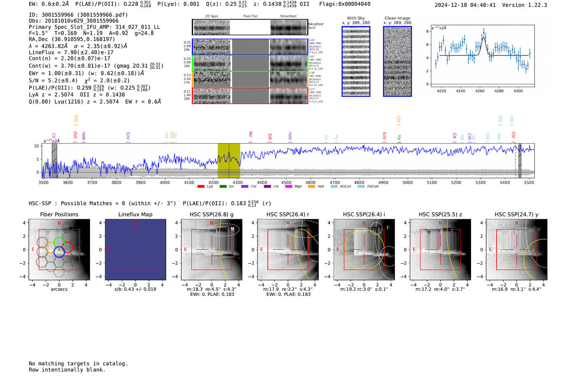
Task: Click the green Hγ line label
Action: 399,138
